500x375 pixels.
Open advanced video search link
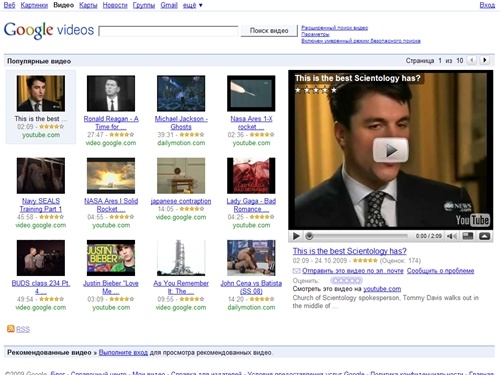pyautogui.click(x=334, y=28)
